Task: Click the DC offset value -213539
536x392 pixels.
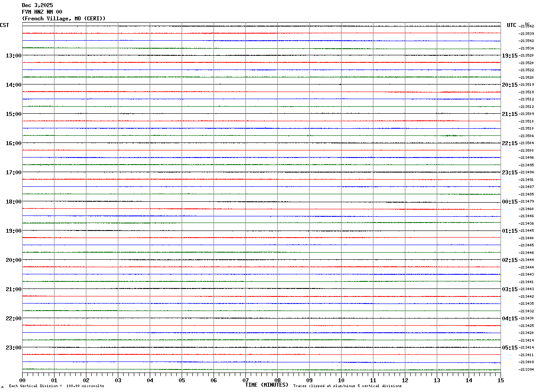Action: click(x=526, y=34)
